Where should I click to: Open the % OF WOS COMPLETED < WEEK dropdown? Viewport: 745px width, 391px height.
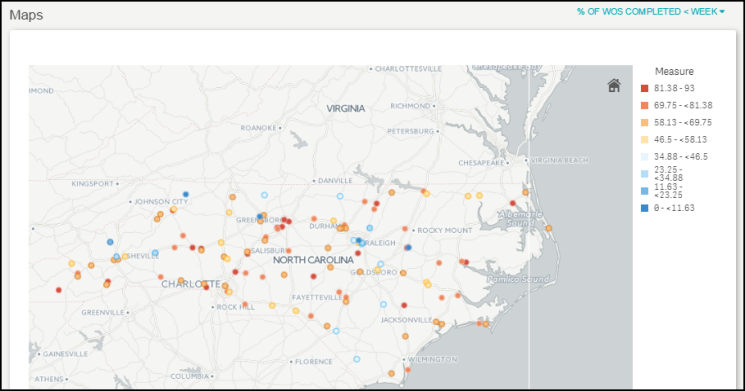pyautogui.click(x=650, y=11)
